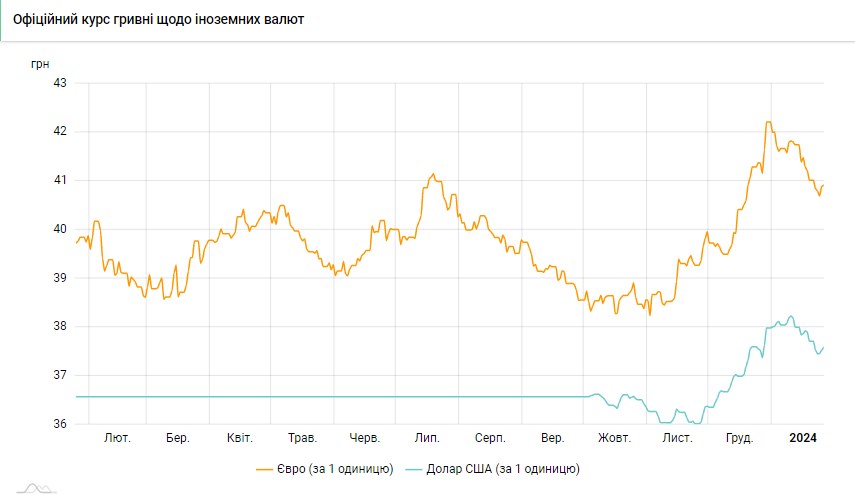Click the Трав. month axis label

pyautogui.click(x=302, y=439)
